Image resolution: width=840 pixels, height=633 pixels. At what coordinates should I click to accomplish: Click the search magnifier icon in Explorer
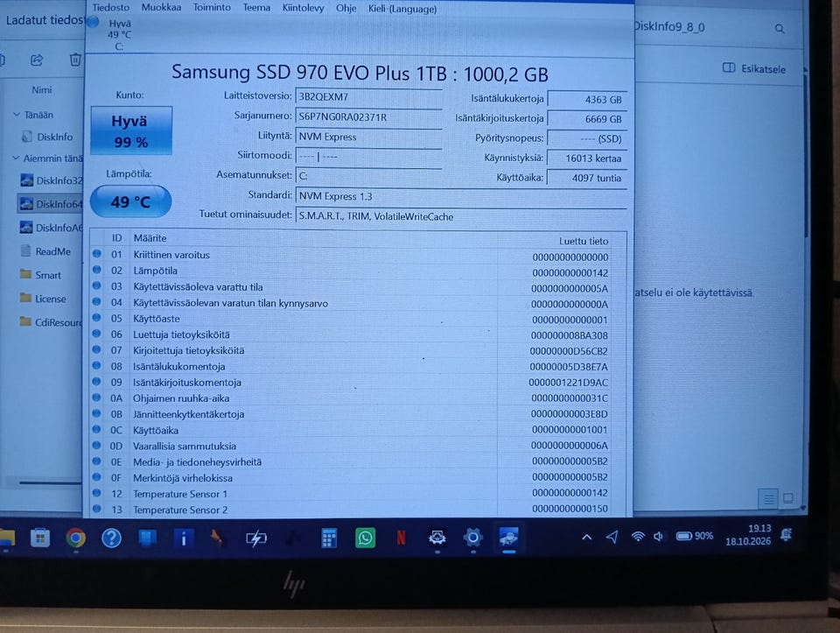(x=780, y=28)
